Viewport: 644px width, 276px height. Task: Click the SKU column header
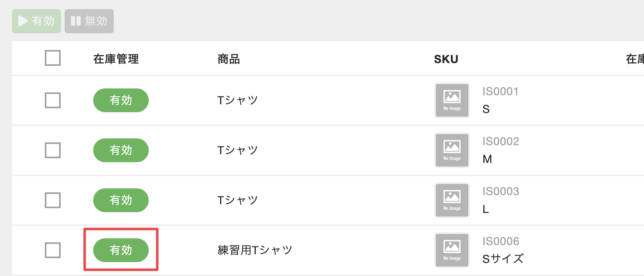point(446,59)
